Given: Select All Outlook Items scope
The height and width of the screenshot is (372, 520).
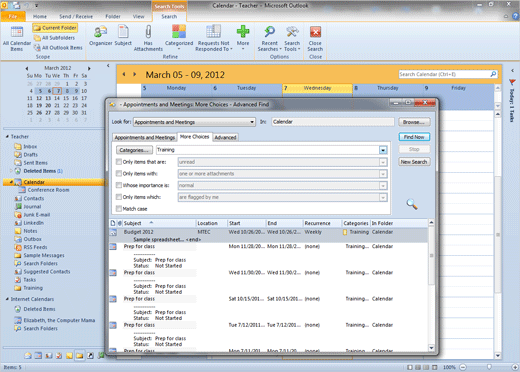Looking at the screenshot, I should pyautogui.click(x=58, y=48).
